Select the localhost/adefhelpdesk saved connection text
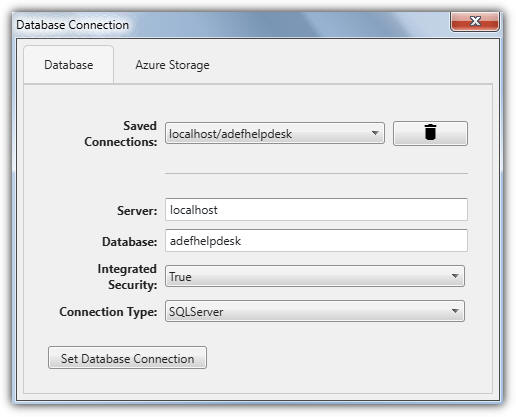The height and width of the screenshot is (417, 516). click(x=230, y=134)
